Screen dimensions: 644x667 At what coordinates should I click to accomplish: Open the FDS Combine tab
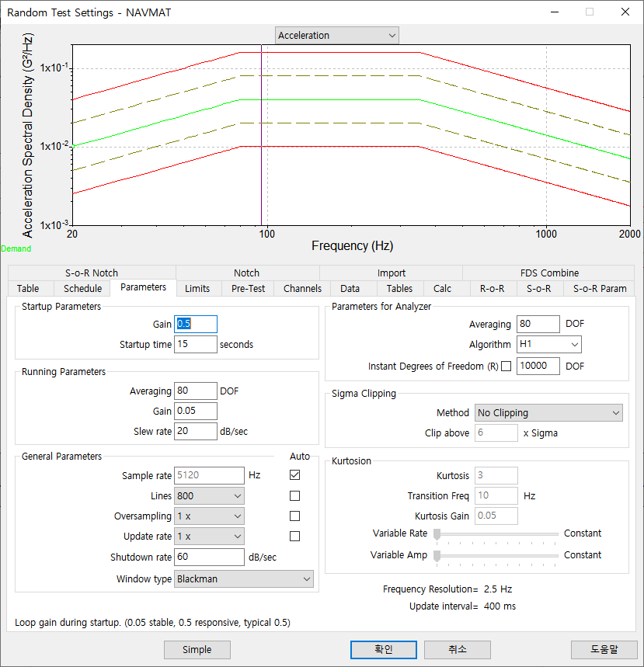pos(549,273)
